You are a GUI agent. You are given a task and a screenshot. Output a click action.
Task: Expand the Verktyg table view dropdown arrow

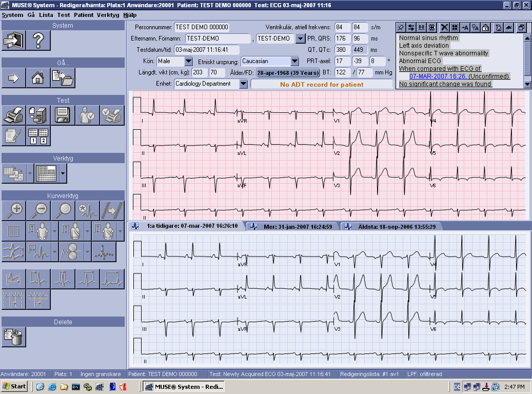[63, 173]
